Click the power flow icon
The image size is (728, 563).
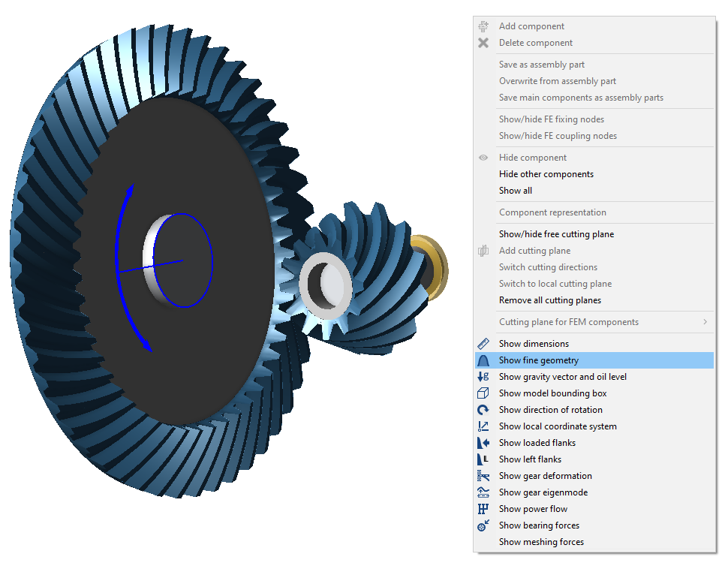(483, 509)
